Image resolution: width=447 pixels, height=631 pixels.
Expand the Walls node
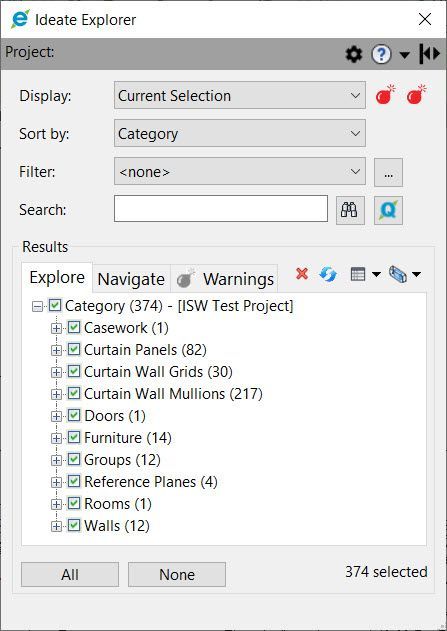[56, 526]
